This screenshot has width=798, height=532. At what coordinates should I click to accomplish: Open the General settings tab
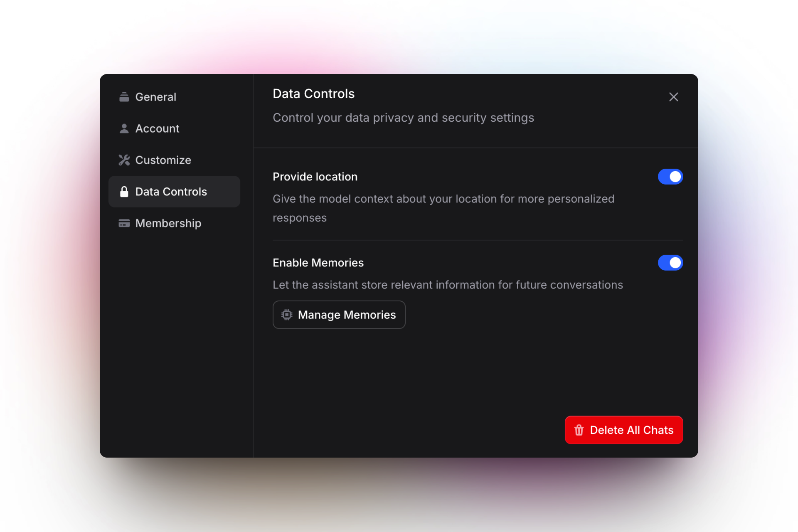(156, 97)
